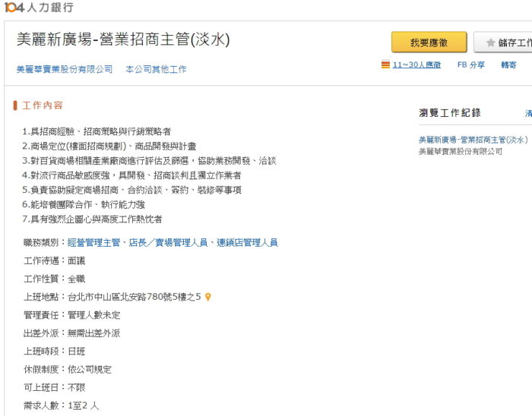This screenshot has height=416, width=532.
Task: Open the browsed job 美麗新廣場-營業招商主管(淡水) in the sidebar
Action: (473, 140)
